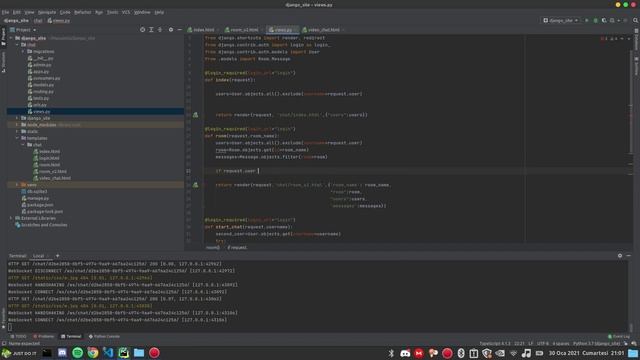Image resolution: width=640 pixels, height=360 pixels.
Task: Open terminal panel settings gear
Action: pos(620,256)
